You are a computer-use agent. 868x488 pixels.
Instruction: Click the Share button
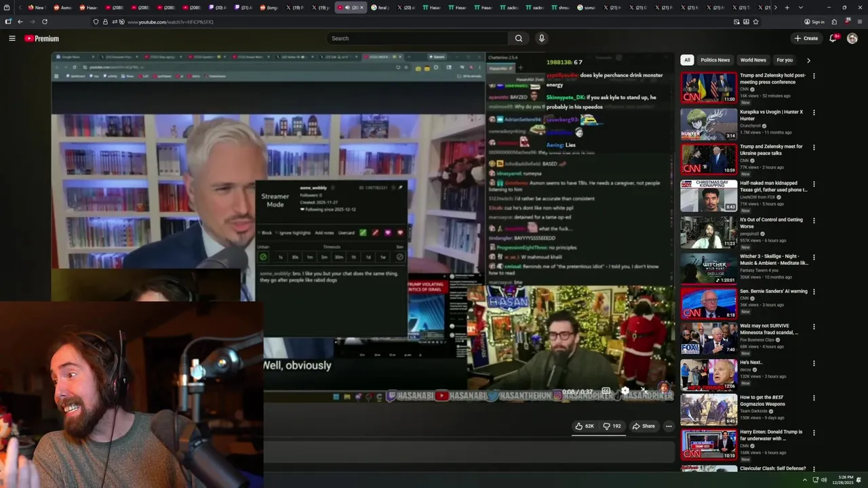(644, 426)
